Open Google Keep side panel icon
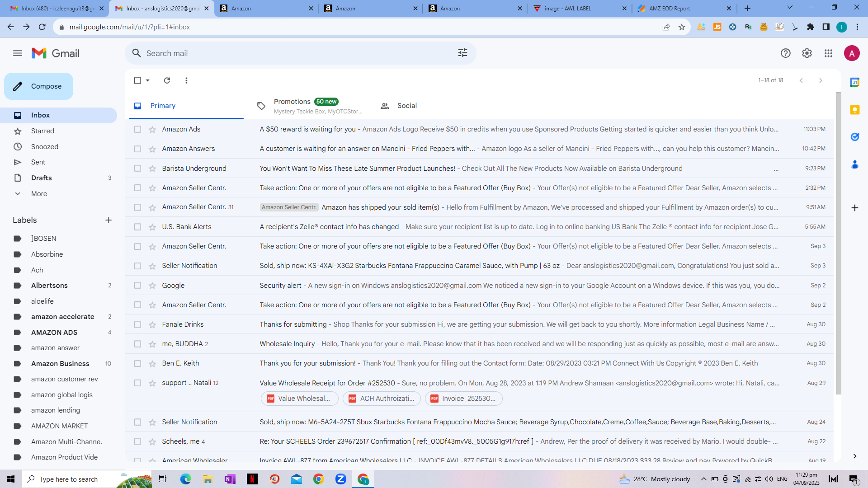Image resolution: width=868 pixels, height=488 pixels. [854, 110]
